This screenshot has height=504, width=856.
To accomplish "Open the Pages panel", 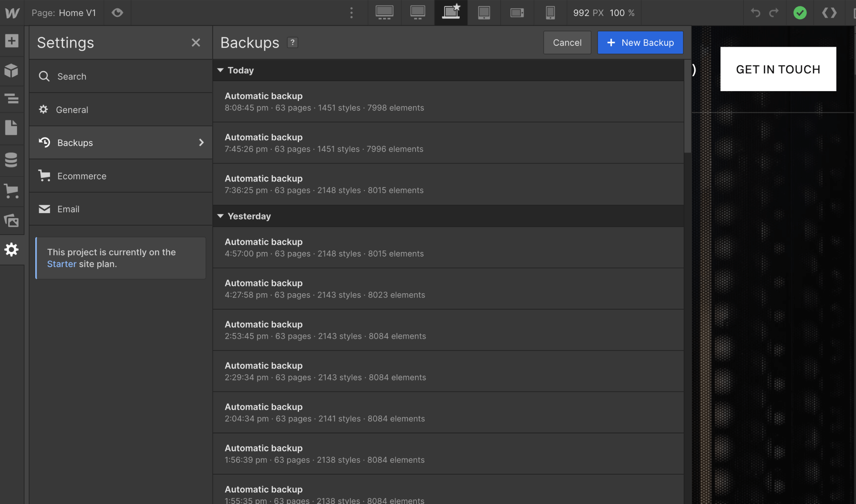I will 10,128.
